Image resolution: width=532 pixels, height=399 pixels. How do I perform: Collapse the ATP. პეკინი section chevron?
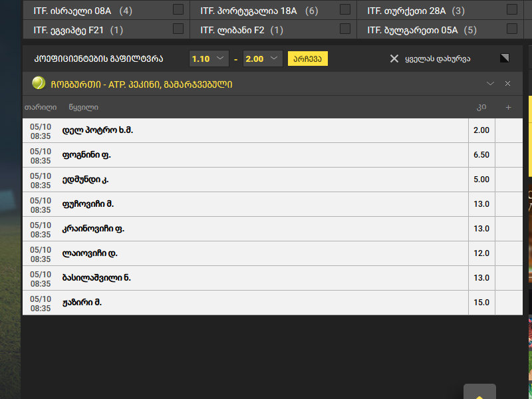(x=490, y=84)
